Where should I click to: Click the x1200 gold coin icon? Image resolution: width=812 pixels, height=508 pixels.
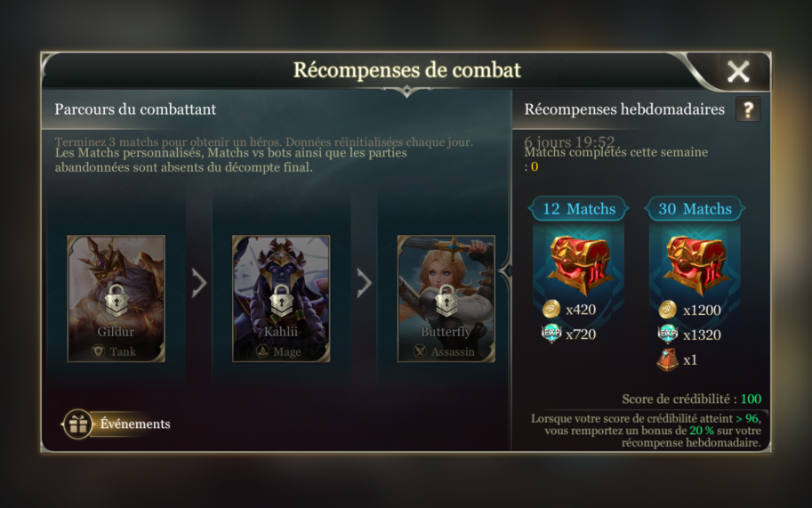pos(668,310)
